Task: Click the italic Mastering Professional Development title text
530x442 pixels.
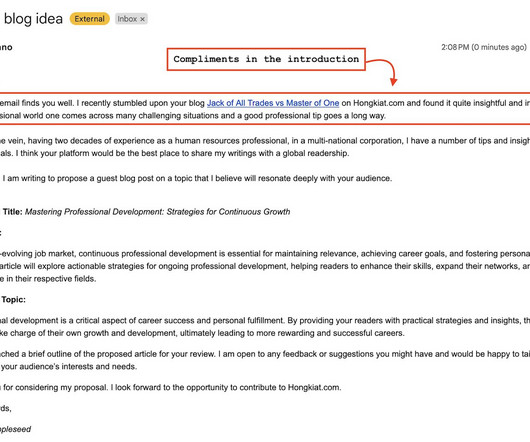Action: tap(158, 212)
